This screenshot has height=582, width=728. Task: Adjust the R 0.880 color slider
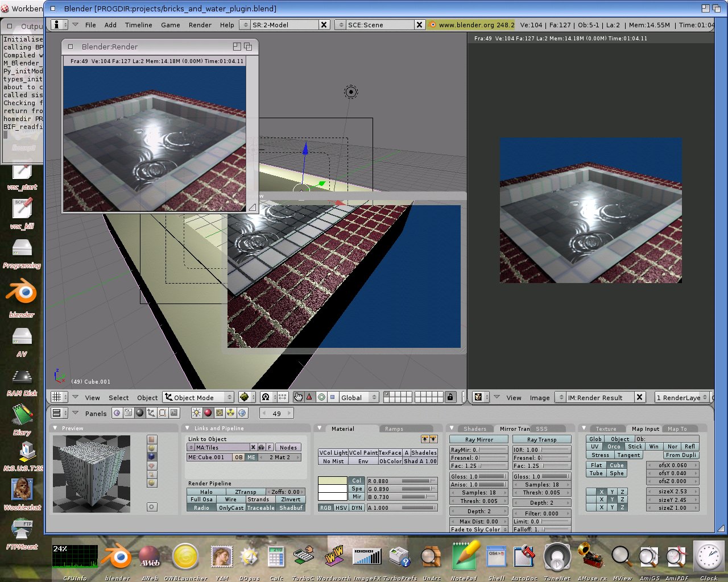click(402, 481)
